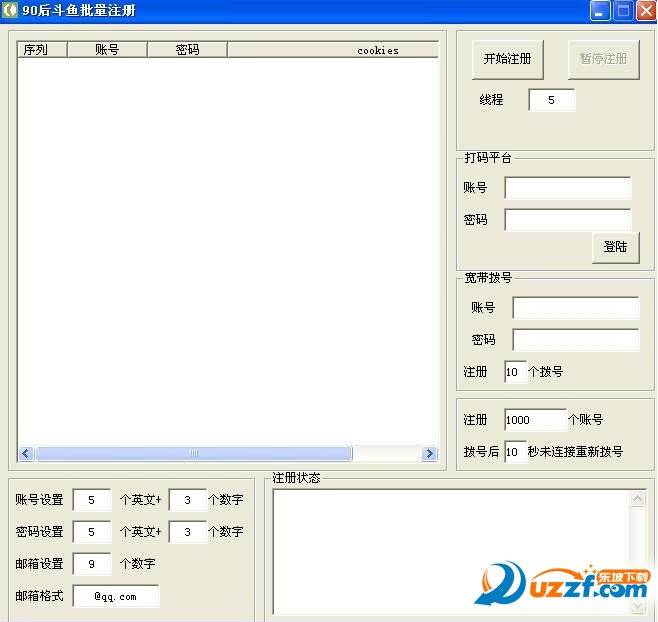
Task: Focus the 打码平台 密码 input field
Action: (x=568, y=220)
